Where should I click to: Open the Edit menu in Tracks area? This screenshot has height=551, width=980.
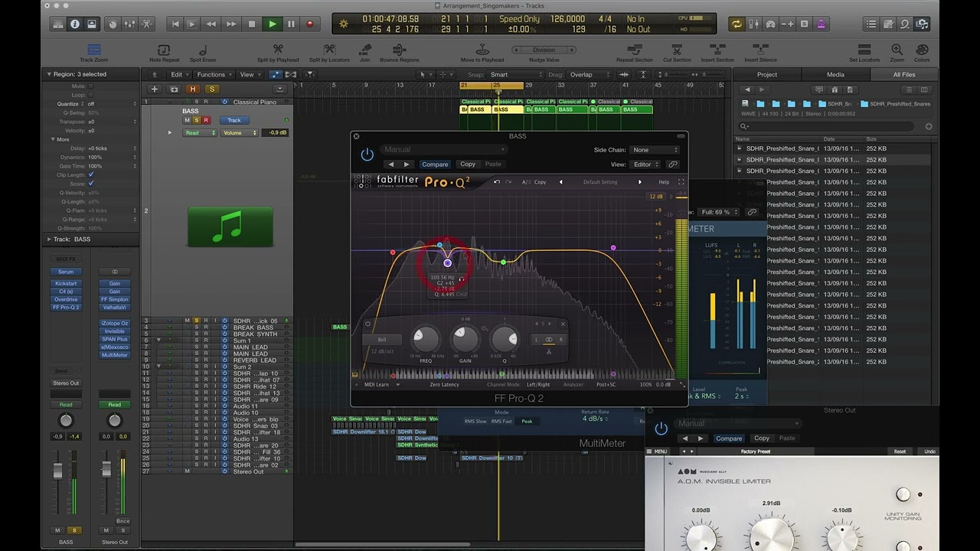click(180, 74)
